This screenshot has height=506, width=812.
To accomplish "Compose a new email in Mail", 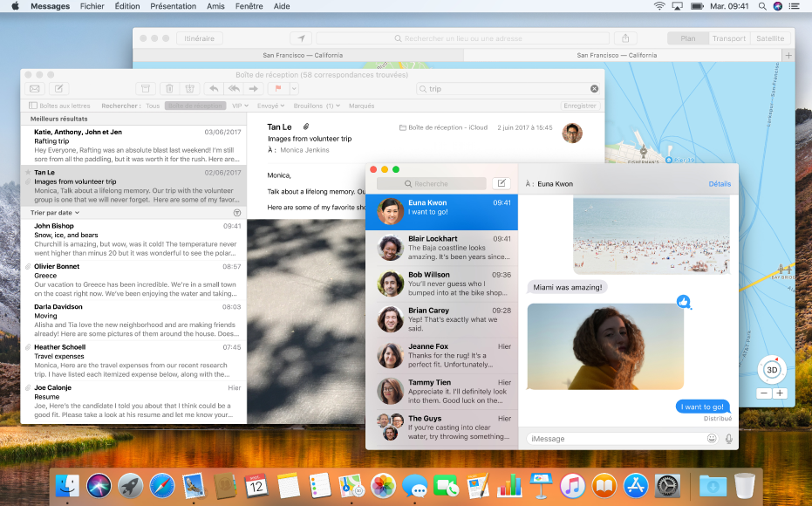I will [59, 88].
